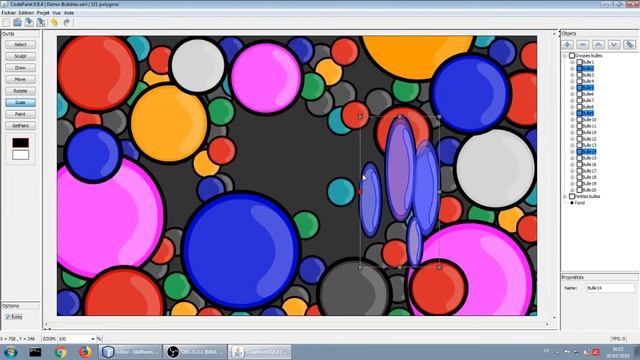Select the Bulle 17 tree row label

tap(589, 171)
